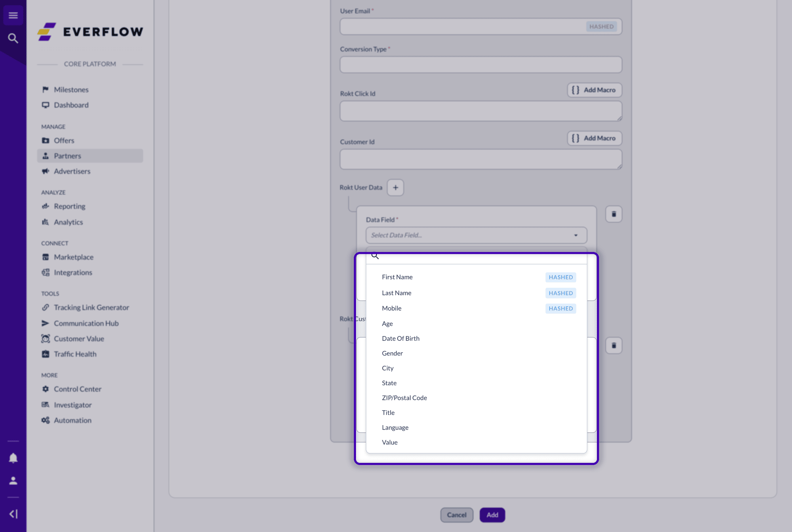This screenshot has height=532, width=792.
Task: Focus the User Email input field
Action: (x=481, y=27)
